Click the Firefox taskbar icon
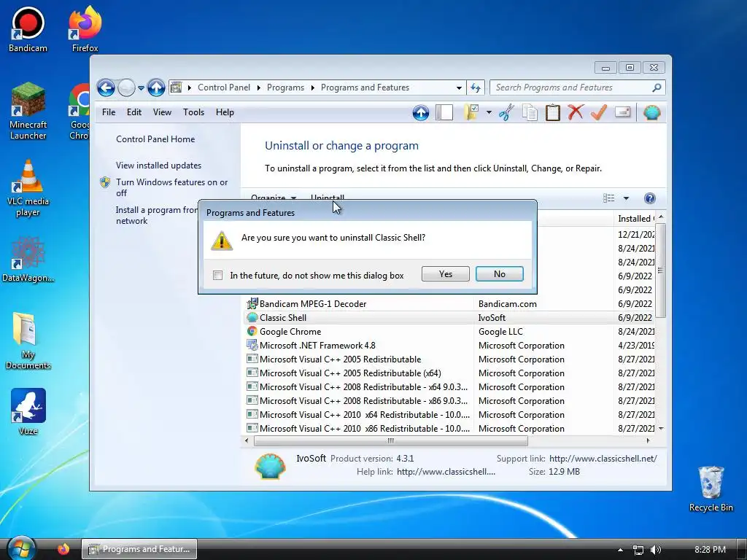 [63, 549]
